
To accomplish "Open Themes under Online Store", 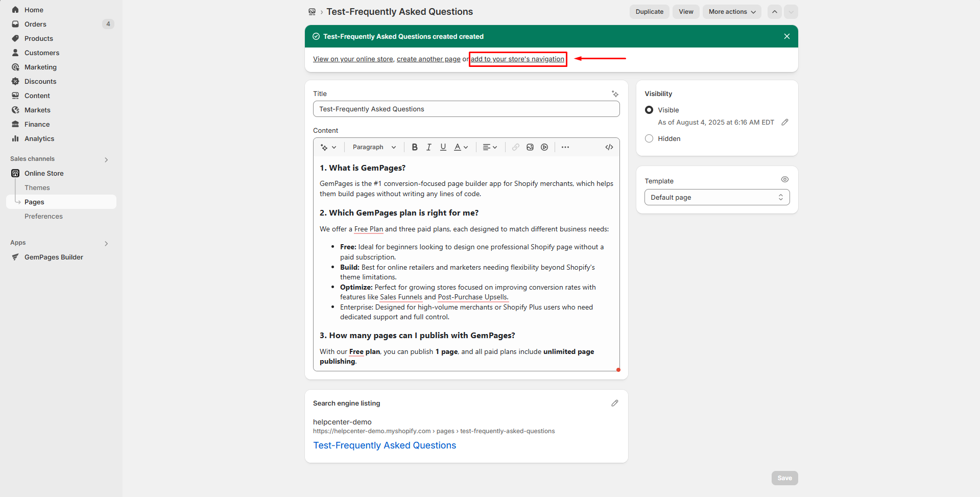I will [x=37, y=187].
